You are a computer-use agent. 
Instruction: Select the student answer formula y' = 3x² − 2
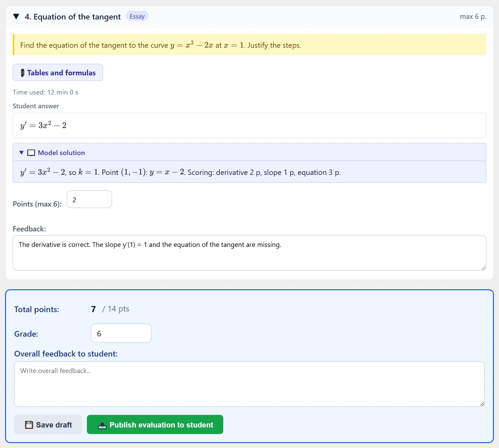coord(43,125)
